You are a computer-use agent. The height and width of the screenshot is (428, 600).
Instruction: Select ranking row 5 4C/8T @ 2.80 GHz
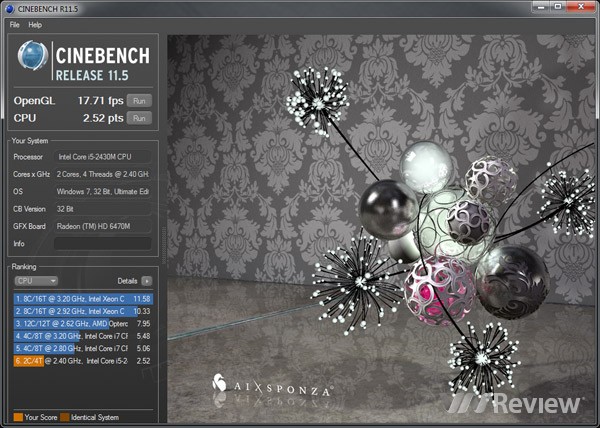pyautogui.click(x=83, y=348)
